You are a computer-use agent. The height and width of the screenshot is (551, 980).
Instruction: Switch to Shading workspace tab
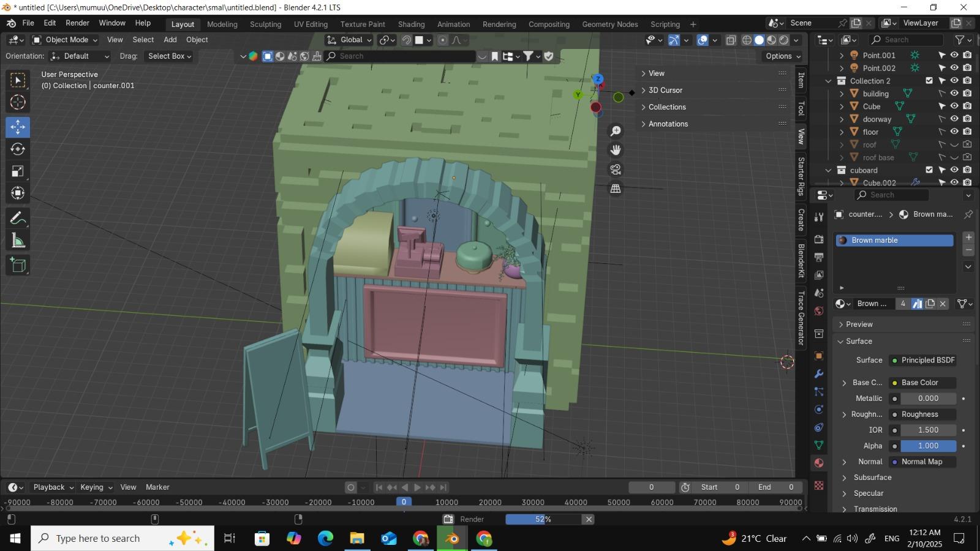tap(411, 24)
